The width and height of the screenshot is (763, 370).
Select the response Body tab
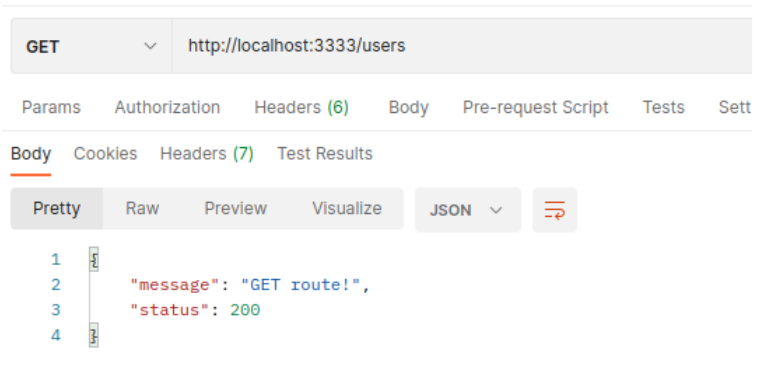pos(31,154)
